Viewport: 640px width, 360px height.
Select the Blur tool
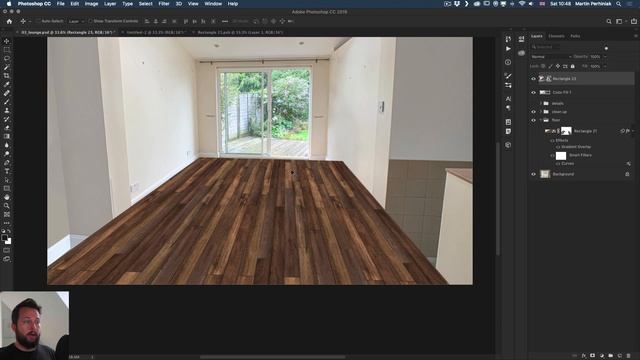(x=7, y=145)
